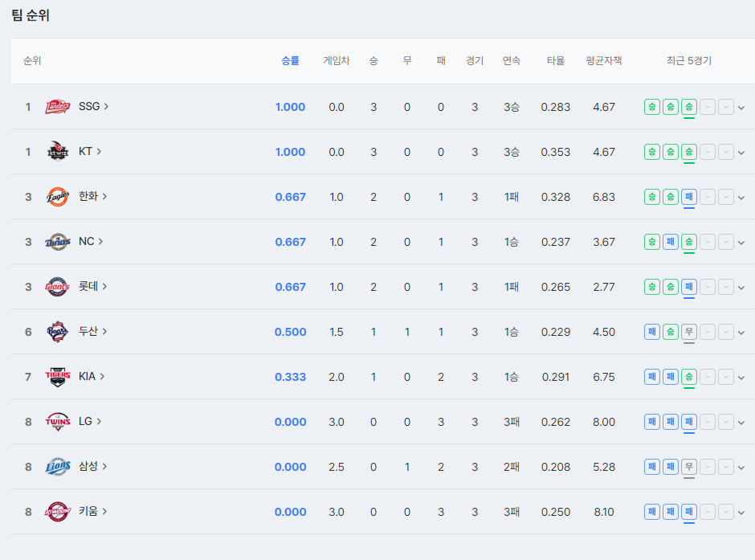Click the Lotte Giants team logo
This screenshot has height=560, width=755.
pyautogui.click(x=58, y=287)
